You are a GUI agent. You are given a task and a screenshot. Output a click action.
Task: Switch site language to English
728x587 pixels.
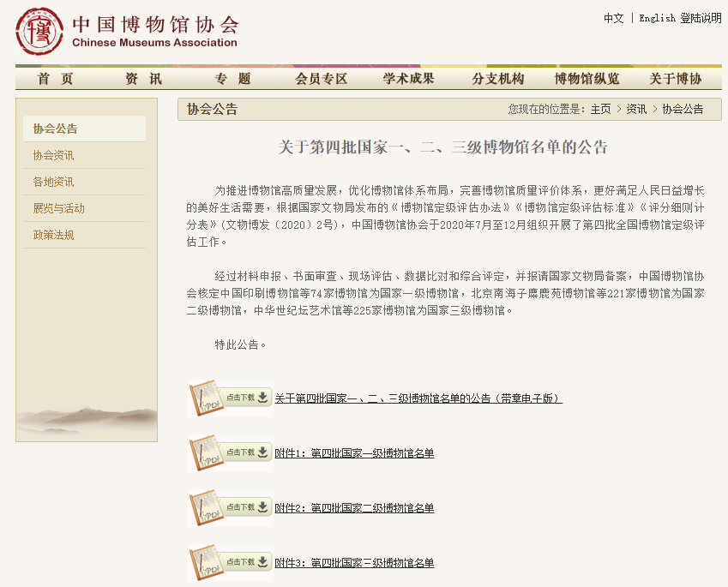(657, 18)
